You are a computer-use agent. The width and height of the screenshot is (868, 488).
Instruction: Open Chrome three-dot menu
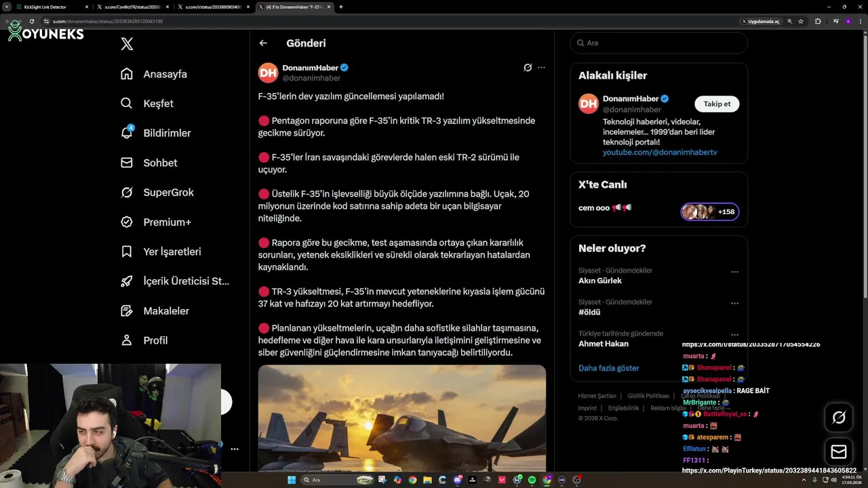coord(861,21)
